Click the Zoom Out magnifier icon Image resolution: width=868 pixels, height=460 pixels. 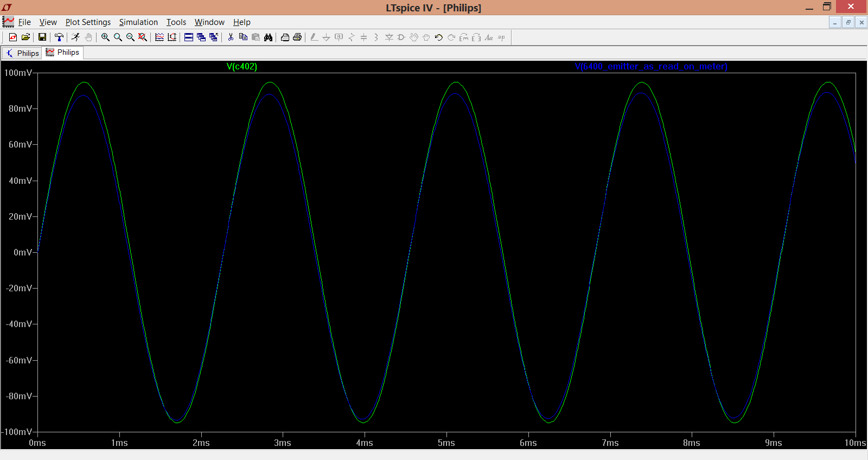point(130,37)
